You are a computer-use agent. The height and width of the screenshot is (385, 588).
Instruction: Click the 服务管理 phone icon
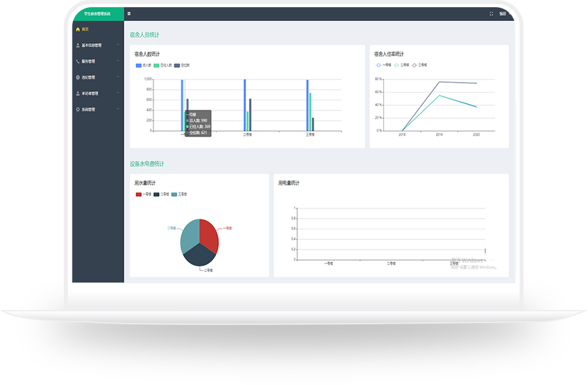pos(78,61)
